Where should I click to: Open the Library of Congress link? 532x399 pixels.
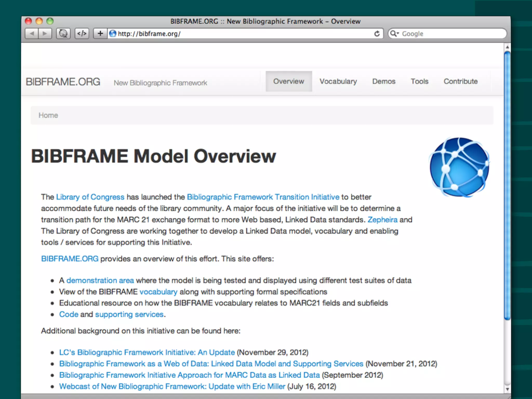click(x=90, y=197)
